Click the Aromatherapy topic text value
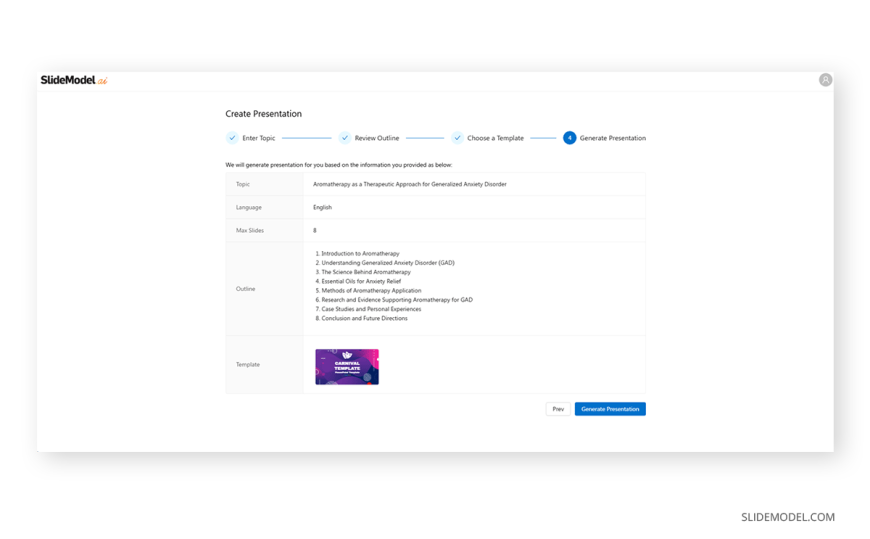 (x=409, y=184)
